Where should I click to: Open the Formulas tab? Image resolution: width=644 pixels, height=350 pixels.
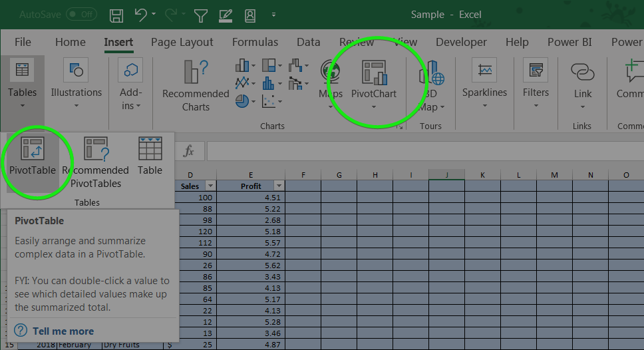(x=255, y=42)
